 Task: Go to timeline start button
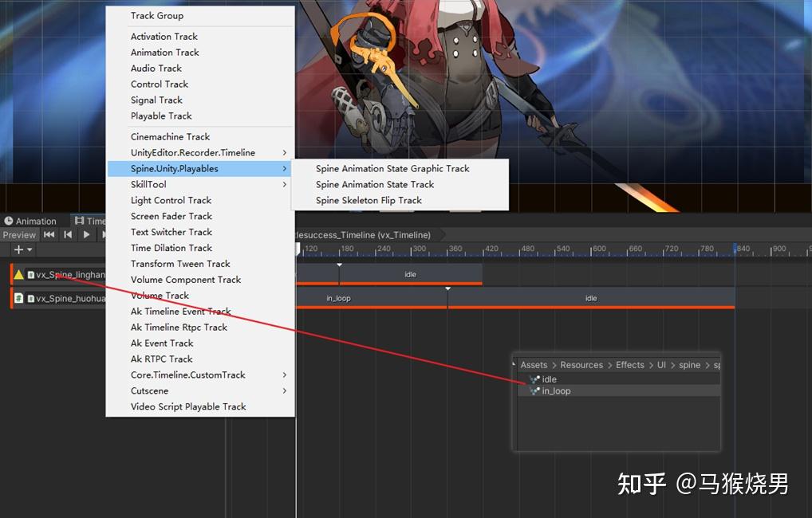[x=49, y=234]
